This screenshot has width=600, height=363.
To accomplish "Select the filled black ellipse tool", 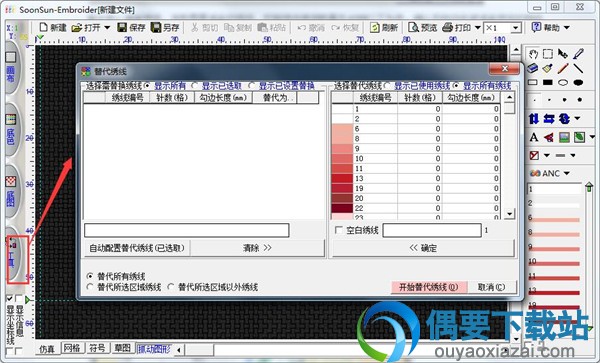I will click(578, 83).
